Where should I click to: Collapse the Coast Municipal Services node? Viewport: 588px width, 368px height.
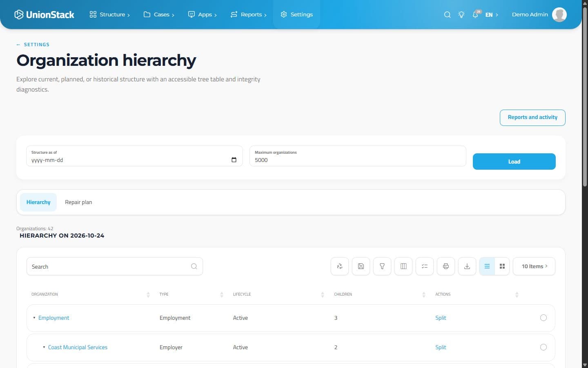coord(44,347)
